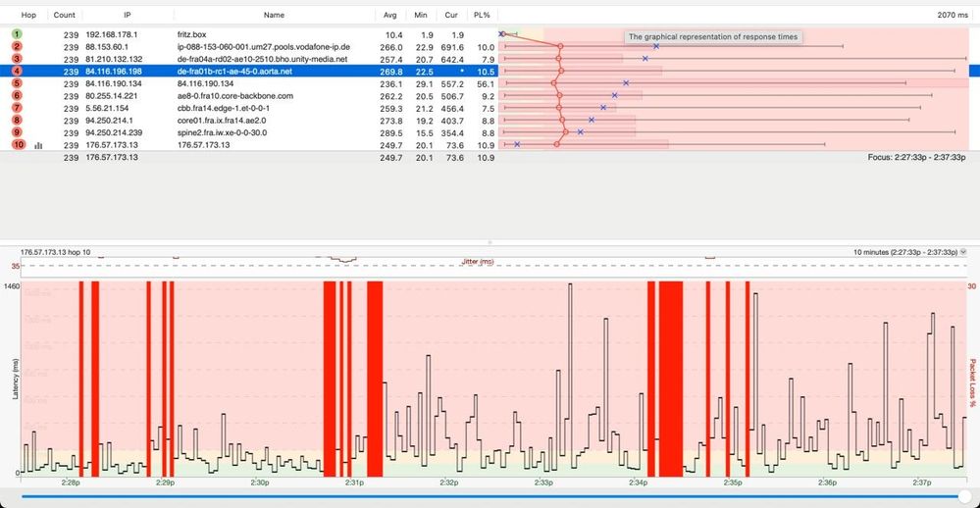
Task: Click the red hop 7 circle icon
Action: coord(17,108)
